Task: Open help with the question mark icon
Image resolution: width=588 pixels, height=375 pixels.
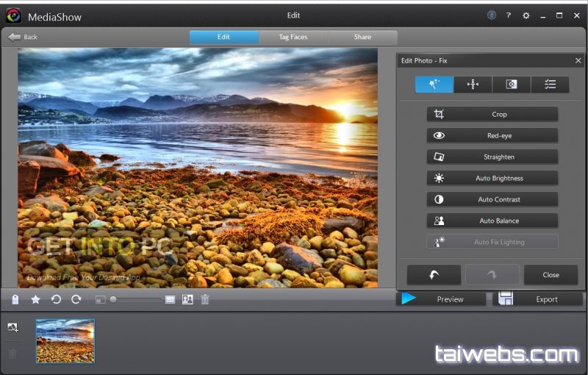Action: [509, 15]
